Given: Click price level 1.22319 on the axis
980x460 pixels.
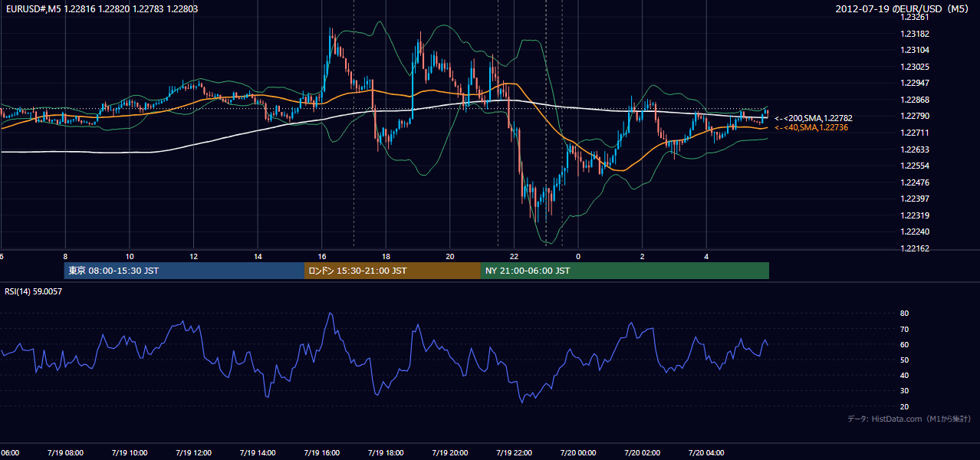Looking at the screenshot, I should 915,215.
